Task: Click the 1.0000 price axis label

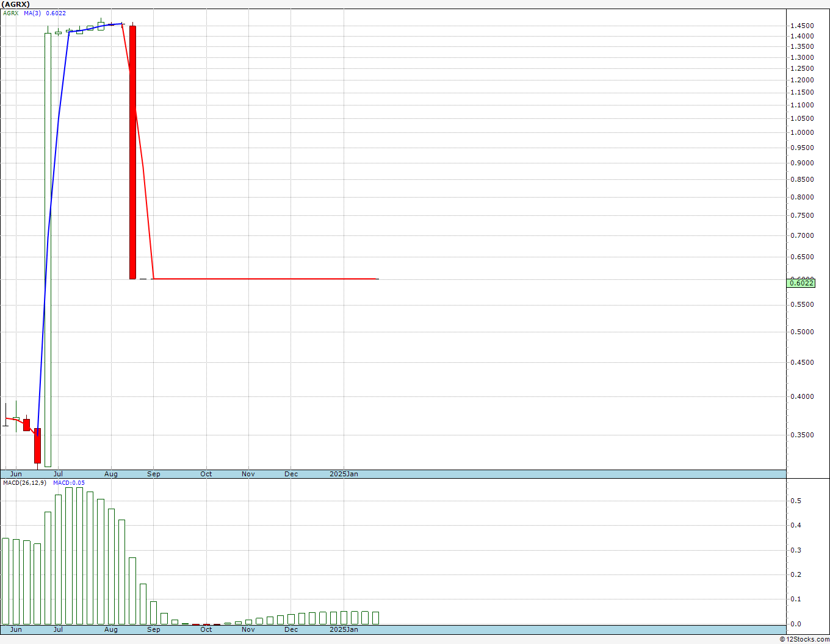Action: pos(801,133)
